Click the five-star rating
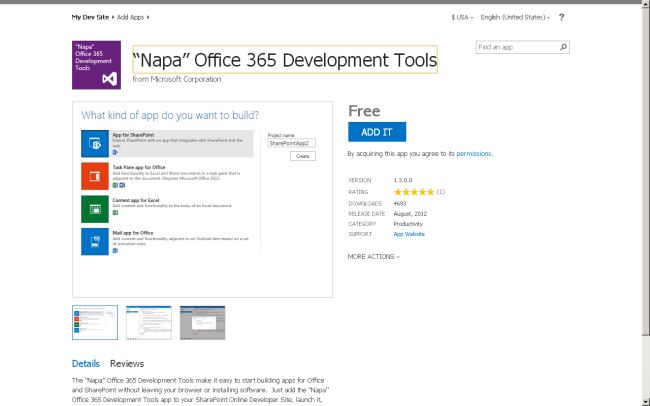The width and height of the screenshot is (650, 406). (413, 191)
